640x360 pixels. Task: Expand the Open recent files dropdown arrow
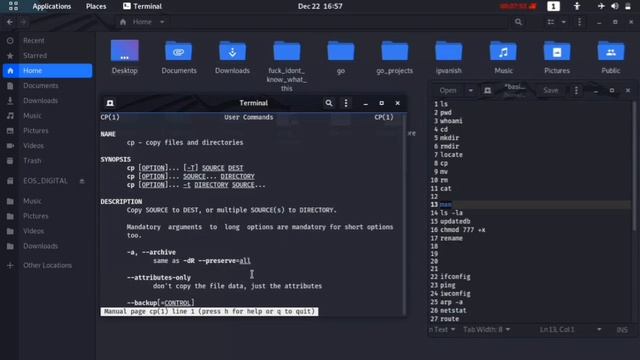(x=471, y=90)
